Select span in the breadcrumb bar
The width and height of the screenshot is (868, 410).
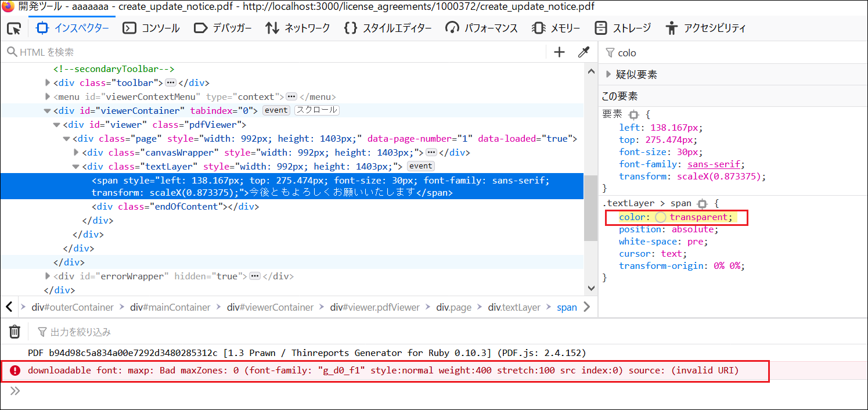(567, 307)
